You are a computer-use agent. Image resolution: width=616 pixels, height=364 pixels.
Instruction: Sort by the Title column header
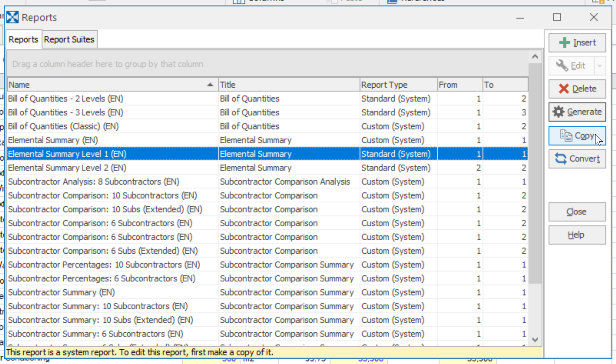(x=289, y=85)
